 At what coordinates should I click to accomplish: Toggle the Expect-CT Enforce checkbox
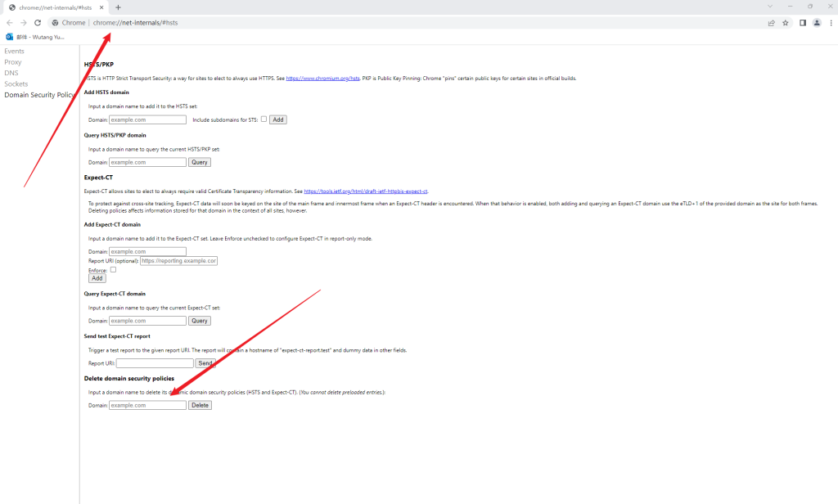[x=113, y=269]
